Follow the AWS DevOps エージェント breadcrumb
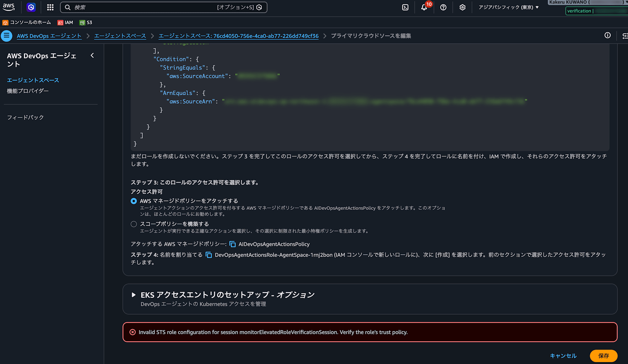Screen dimensions: 628x364 point(49,36)
